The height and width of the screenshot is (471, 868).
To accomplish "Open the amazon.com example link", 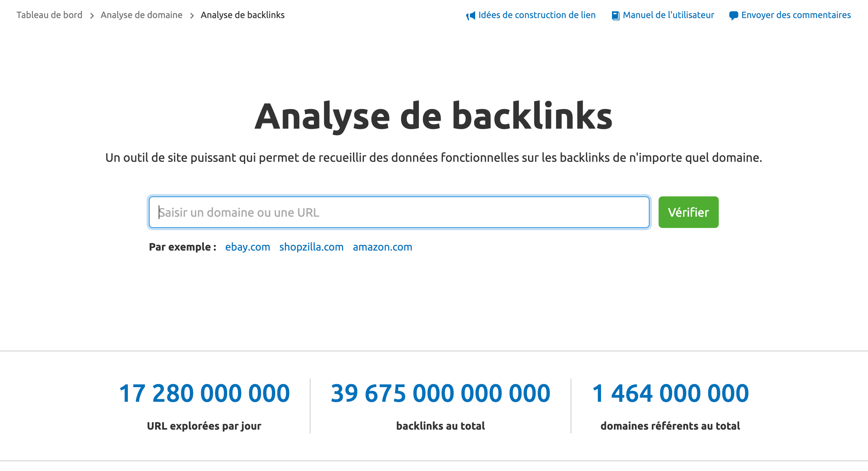I will click(x=382, y=247).
